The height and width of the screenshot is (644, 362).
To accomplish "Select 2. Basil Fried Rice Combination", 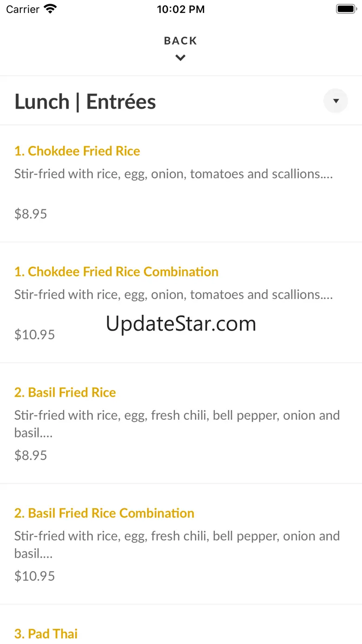I will tap(104, 513).
